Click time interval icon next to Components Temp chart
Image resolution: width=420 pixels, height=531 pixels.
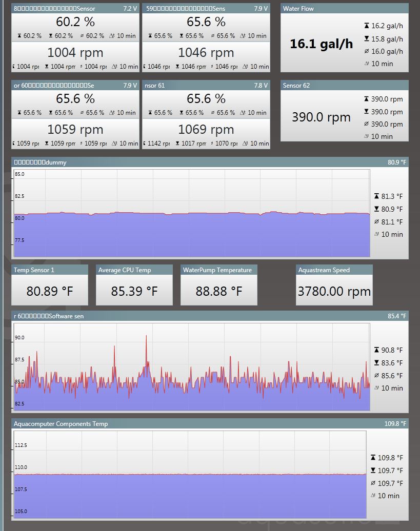point(373,496)
